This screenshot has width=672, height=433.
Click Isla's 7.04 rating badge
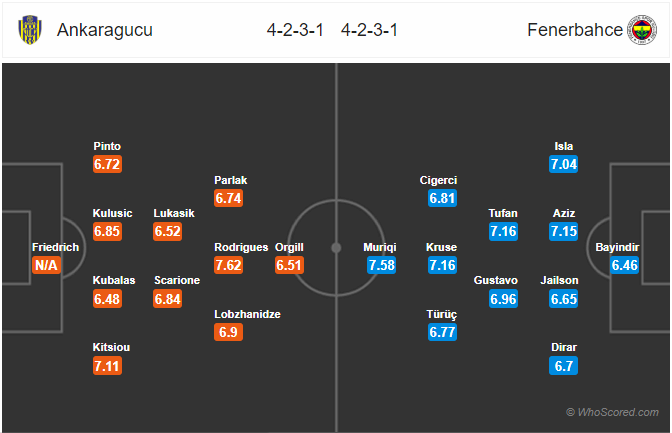click(x=564, y=164)
